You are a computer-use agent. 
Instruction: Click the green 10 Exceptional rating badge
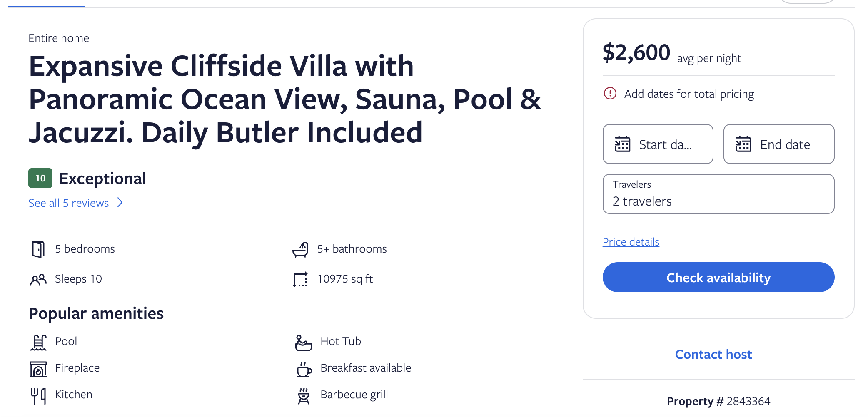(40, 178)
